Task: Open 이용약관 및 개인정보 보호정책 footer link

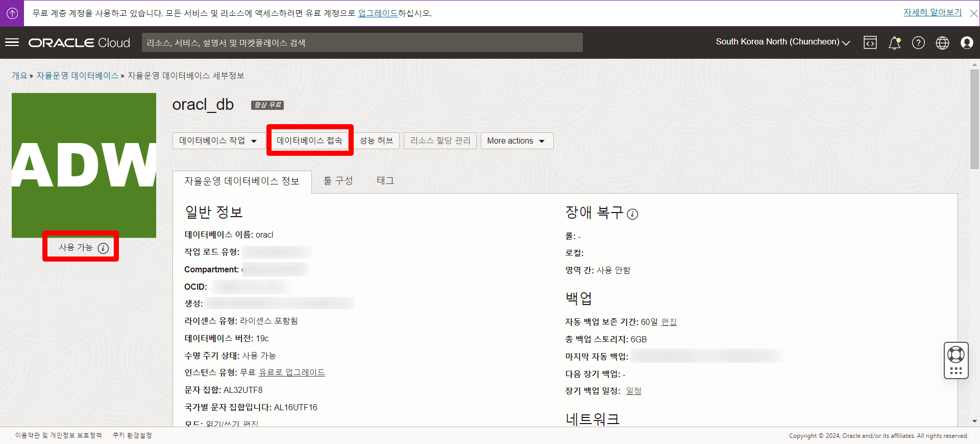Action: [x=58, y=435]
